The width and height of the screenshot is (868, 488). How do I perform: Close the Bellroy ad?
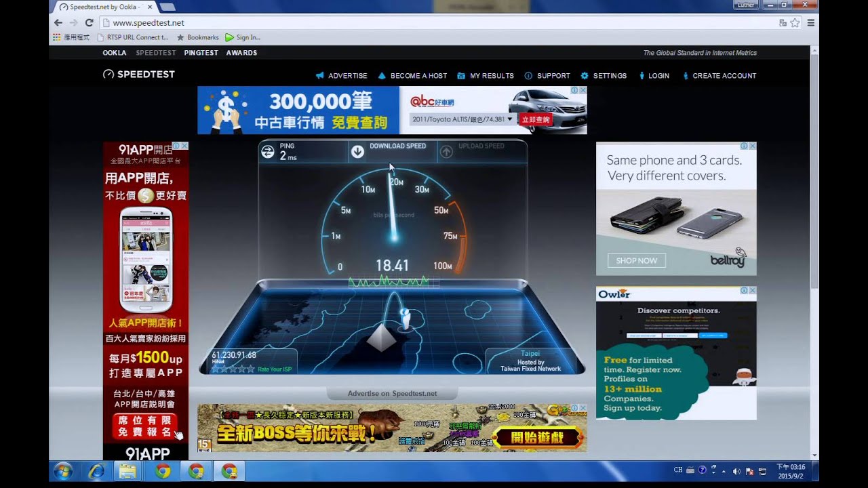[x=752, y=146]
